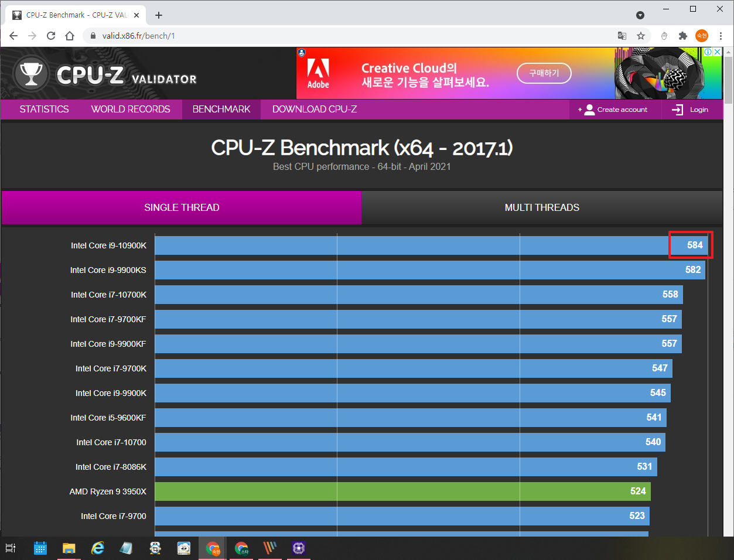
Task: Click the 523 score value
Action: click(x=637, y=516)
